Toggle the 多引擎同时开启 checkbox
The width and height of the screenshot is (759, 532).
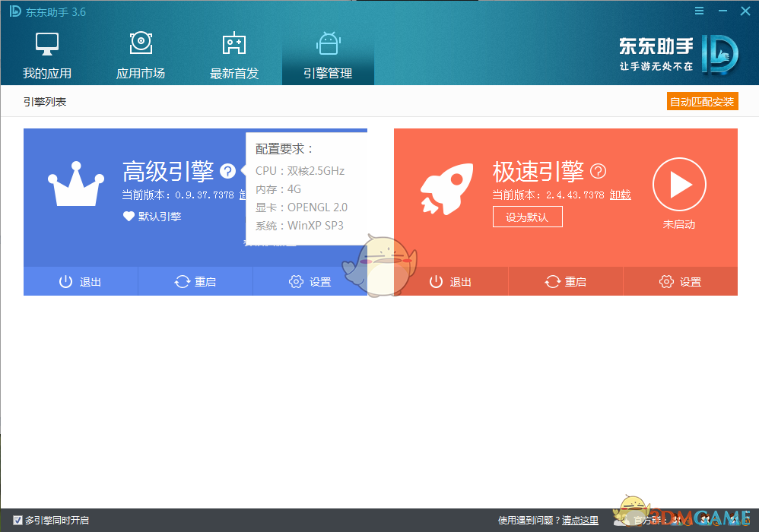tap(17, 521)
